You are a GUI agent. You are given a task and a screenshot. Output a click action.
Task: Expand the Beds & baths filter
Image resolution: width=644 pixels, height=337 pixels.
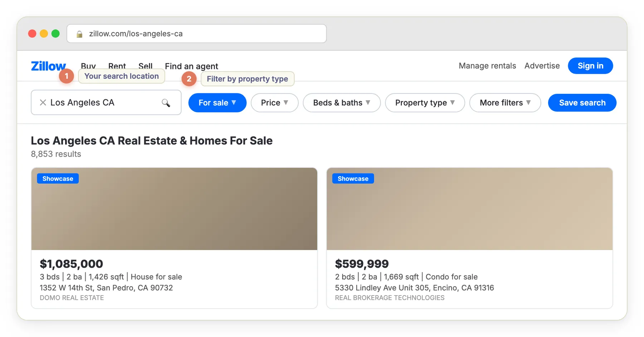(341, 103)
